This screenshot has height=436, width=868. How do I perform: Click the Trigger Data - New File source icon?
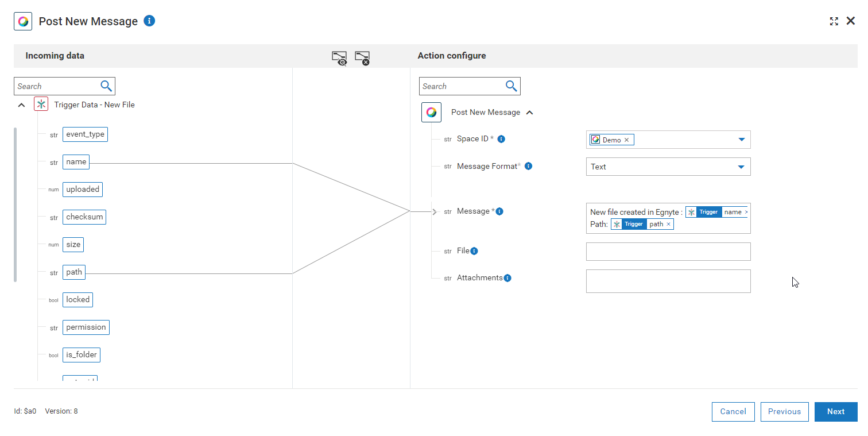(x=41, y=104)
